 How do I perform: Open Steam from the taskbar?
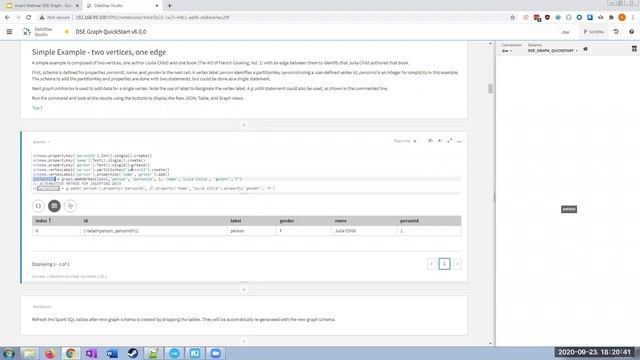[x=133, y=353]
